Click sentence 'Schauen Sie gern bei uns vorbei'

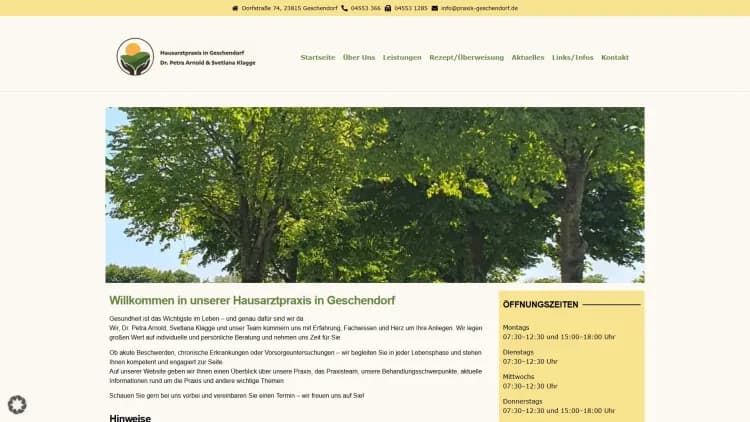point(236,396)
